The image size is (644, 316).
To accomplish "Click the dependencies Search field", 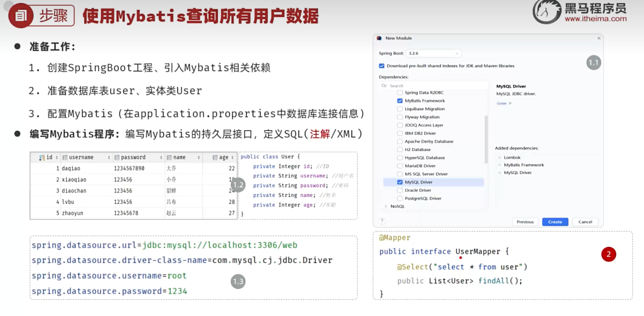I will click(434, 86).
